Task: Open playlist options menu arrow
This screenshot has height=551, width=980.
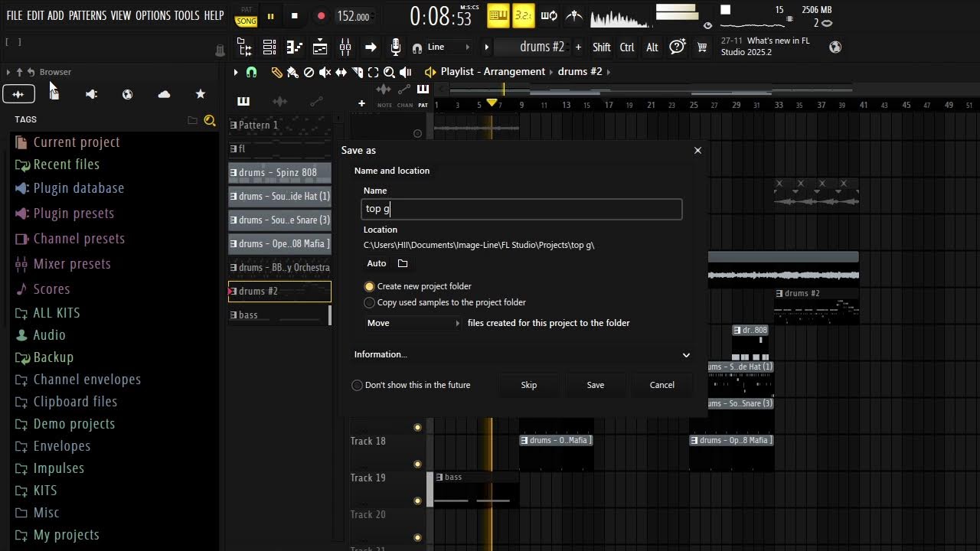Action: [x=236, y=72]
